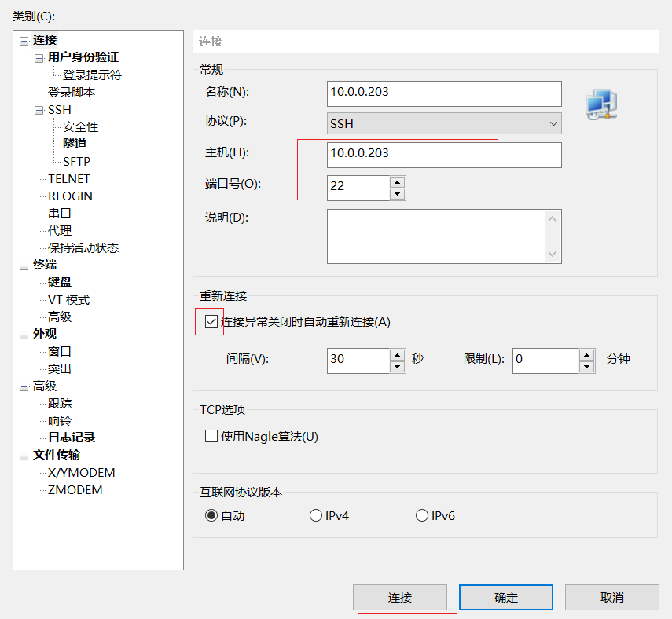Open 日志记录 category in tree
672x619 pixels.
coord(72,438)
